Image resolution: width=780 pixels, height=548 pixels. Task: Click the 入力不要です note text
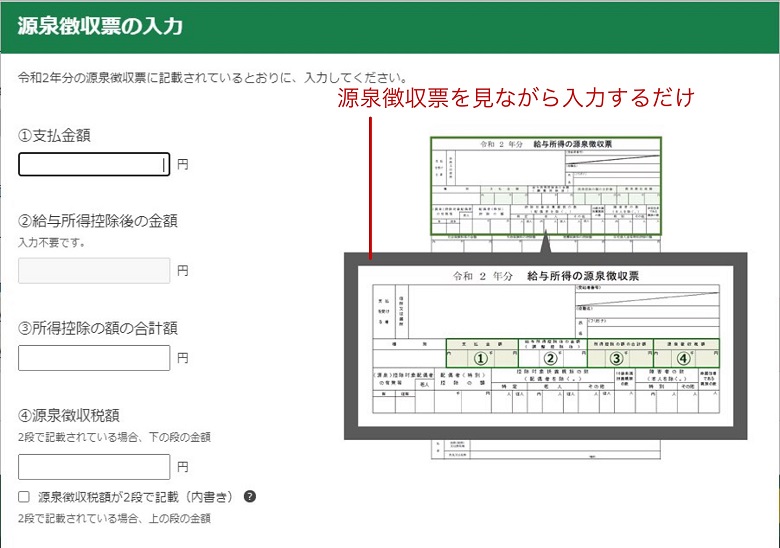point(52,242)
